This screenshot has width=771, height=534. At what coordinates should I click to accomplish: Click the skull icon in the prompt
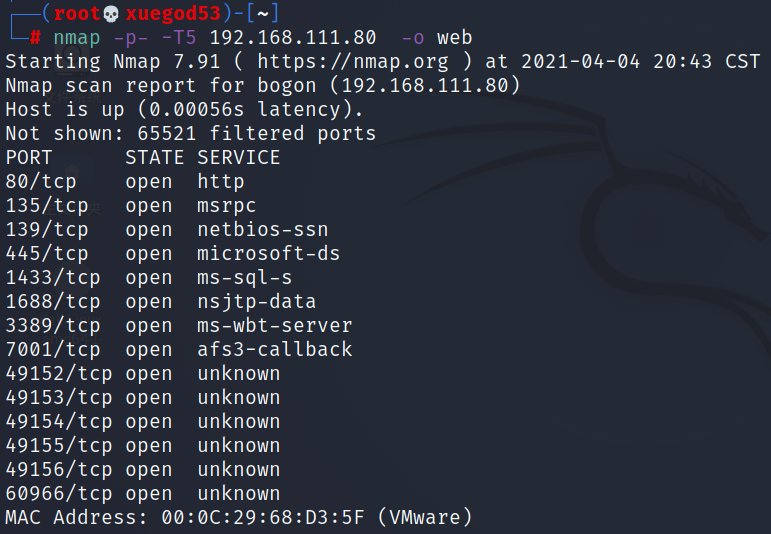click(x=112, y=14)
